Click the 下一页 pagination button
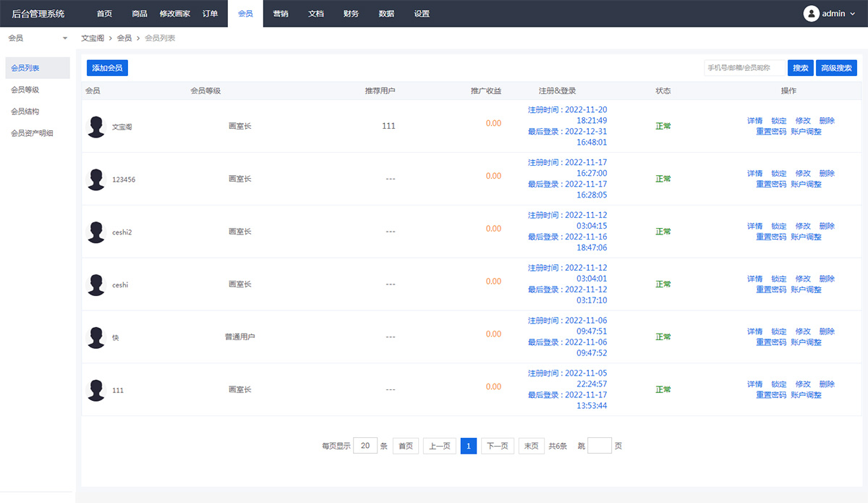This screenshot has width=868, height=503. tap(498, 446)
